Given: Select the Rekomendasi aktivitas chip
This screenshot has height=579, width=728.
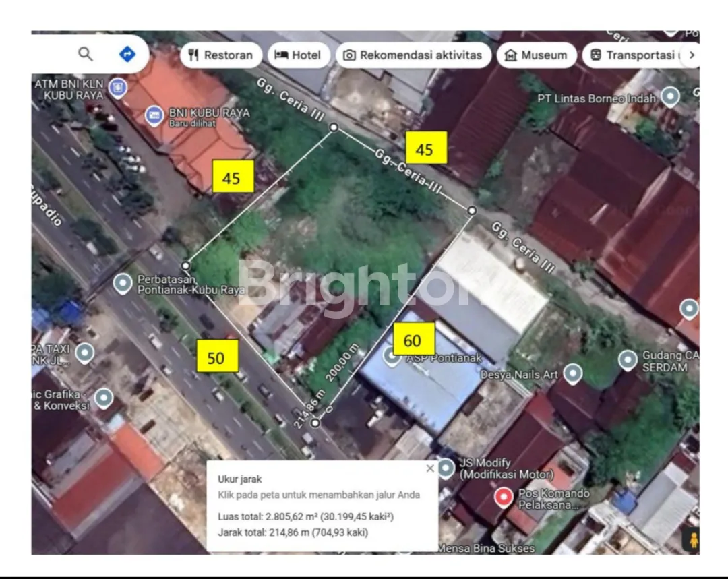Looking at the screenshot, I should 413,55.
